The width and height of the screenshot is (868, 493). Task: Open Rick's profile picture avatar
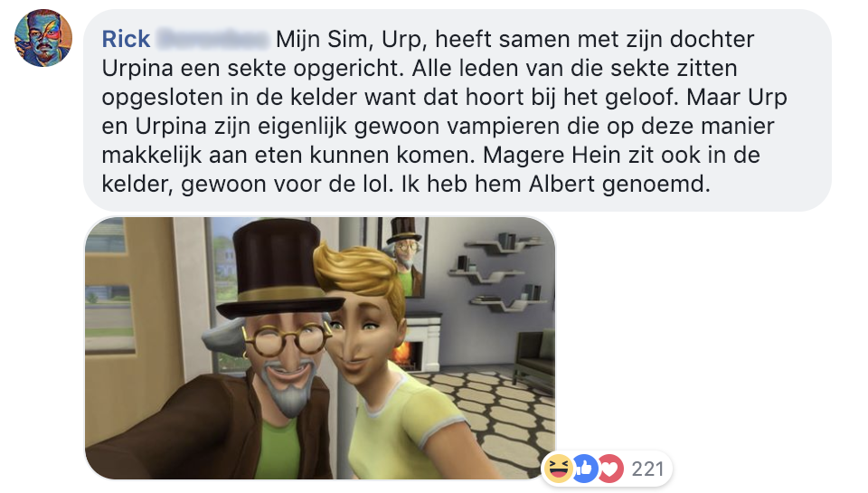pos(43,38)
